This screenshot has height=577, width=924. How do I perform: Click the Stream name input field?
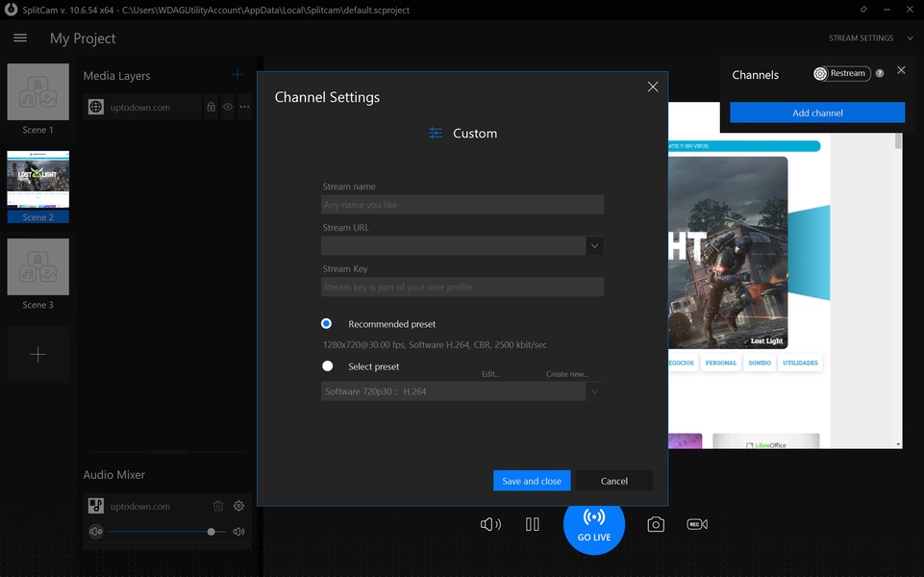click(462, 205)
